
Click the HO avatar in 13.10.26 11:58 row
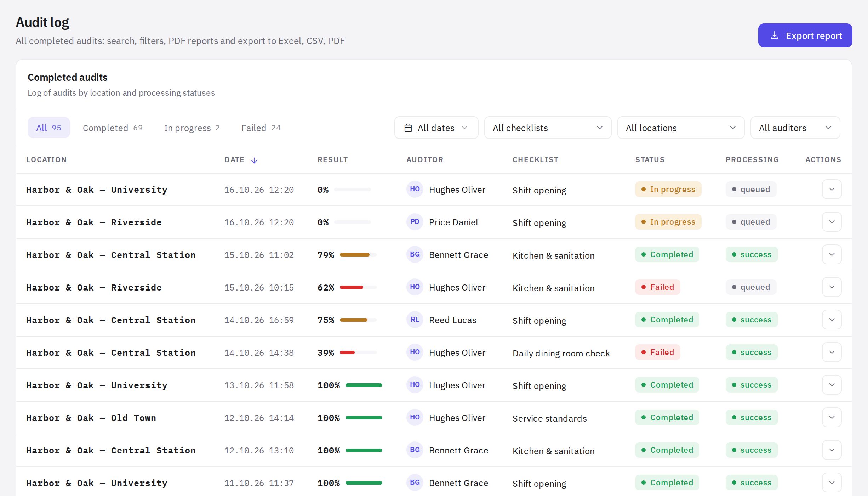[x=415, y=385]
